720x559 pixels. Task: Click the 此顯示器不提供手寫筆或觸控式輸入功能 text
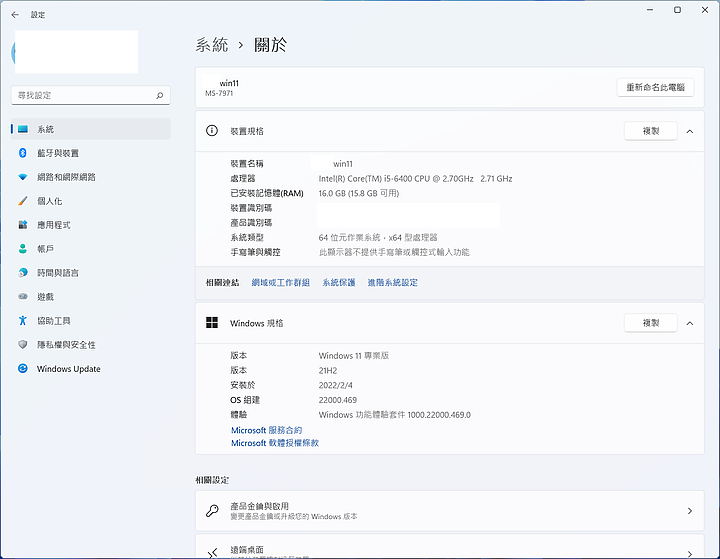pyautogui.click(x=394, y=252)
